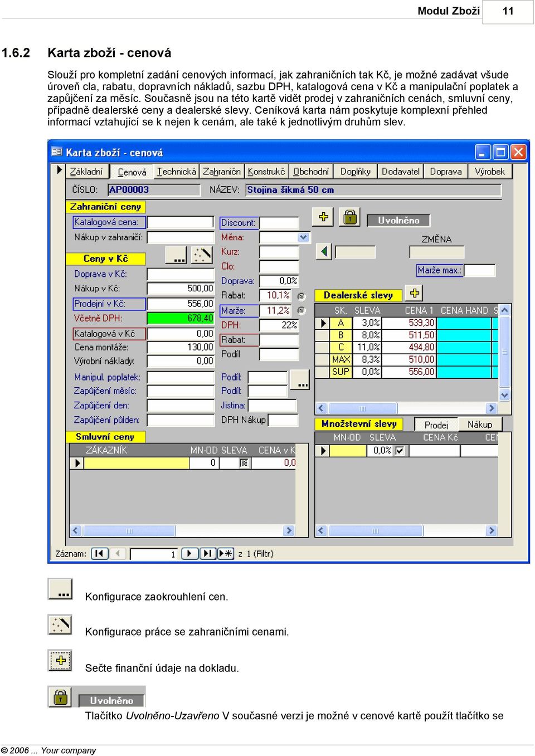535x756 pixels.
Task: Click the yellow plus sum button beside Discount
Action: point(323,217)
